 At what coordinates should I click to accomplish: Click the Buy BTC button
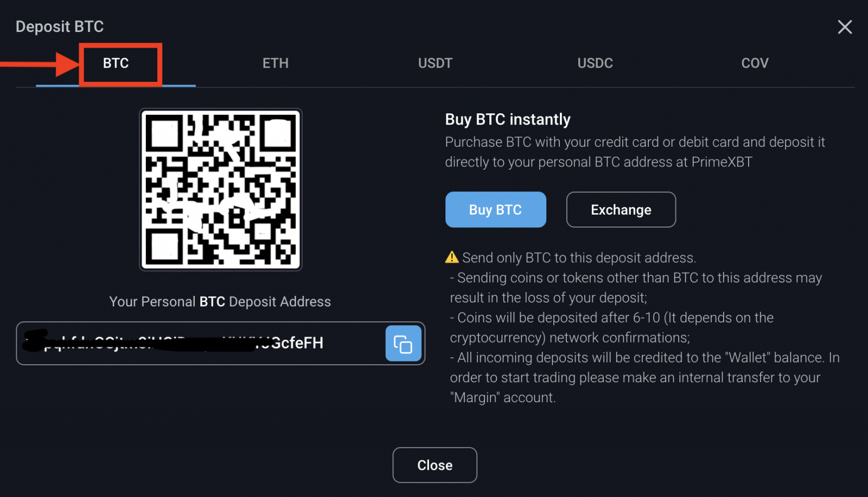click(x=495, y=210)
